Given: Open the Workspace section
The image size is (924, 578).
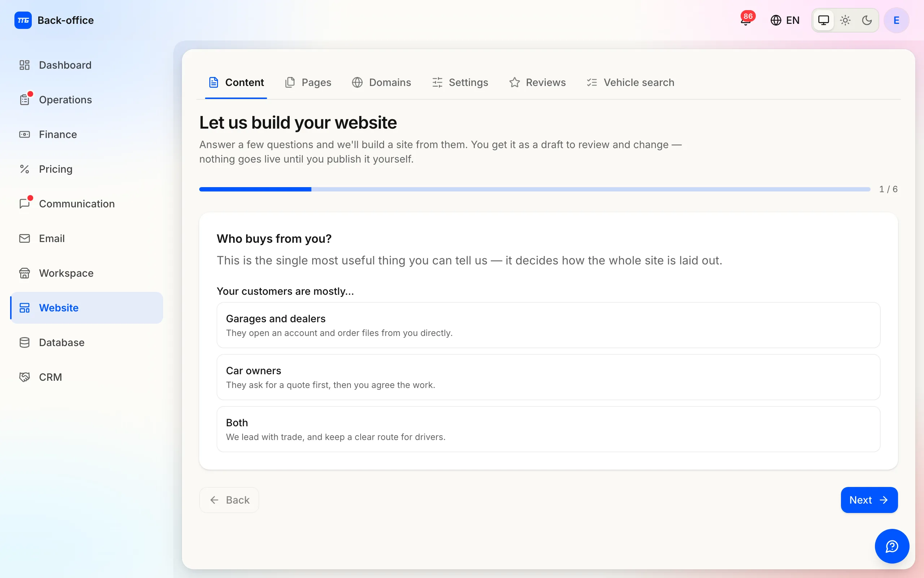Looking at the screenshot, I should 87,273.
